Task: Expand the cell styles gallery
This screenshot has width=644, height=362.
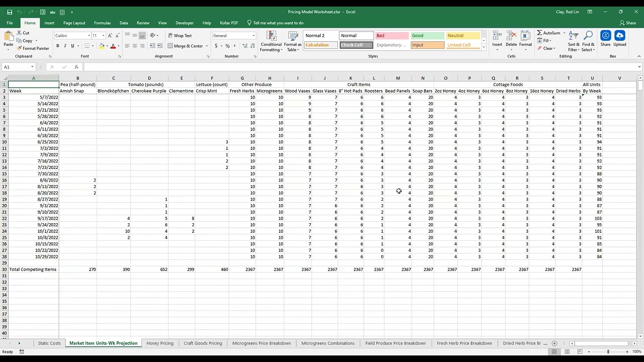Action: click(484, 47)
